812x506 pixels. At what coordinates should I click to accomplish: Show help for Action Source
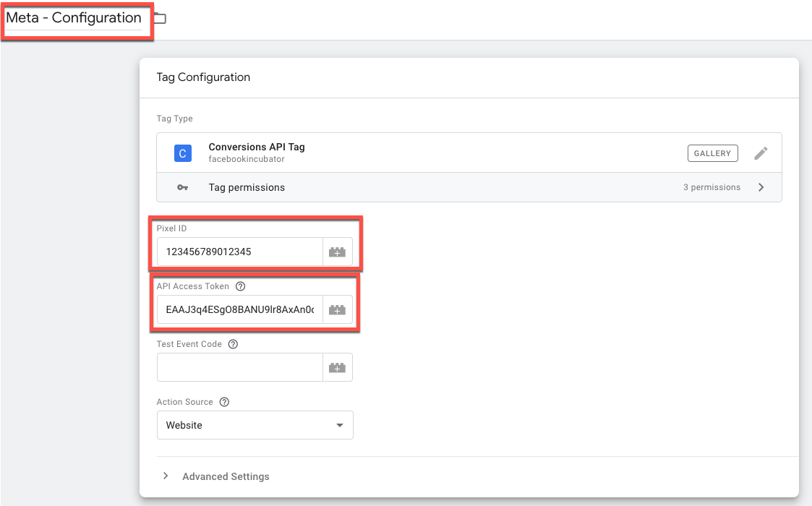[224, 402]
